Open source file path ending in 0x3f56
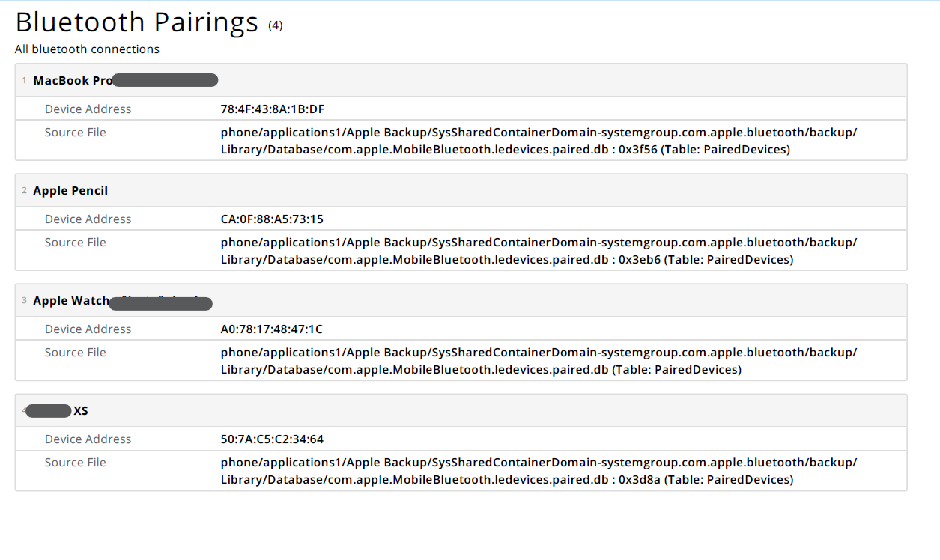The height and width of the screenshot is (560, 940). pyautogui.click(x=539, y=141)
